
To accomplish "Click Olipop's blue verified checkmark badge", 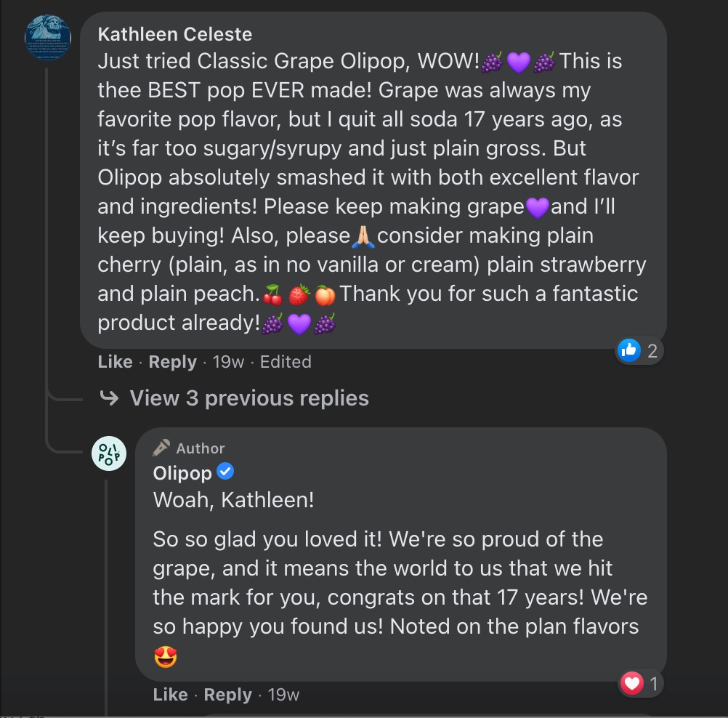I will coord(226,472).
